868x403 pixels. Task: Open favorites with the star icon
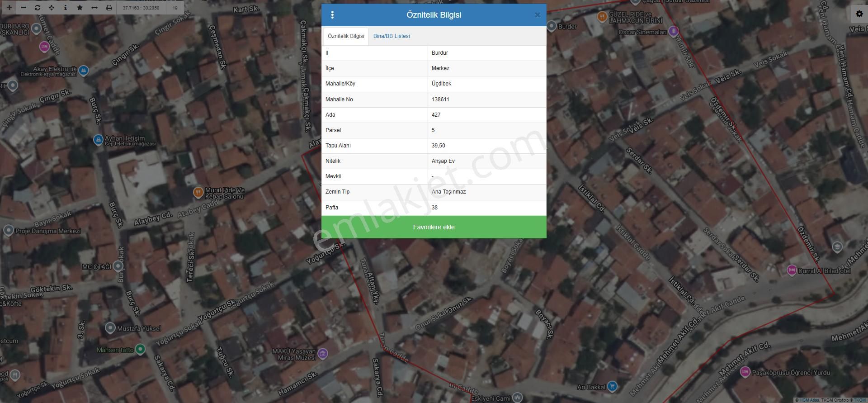(x=80, y=8)
